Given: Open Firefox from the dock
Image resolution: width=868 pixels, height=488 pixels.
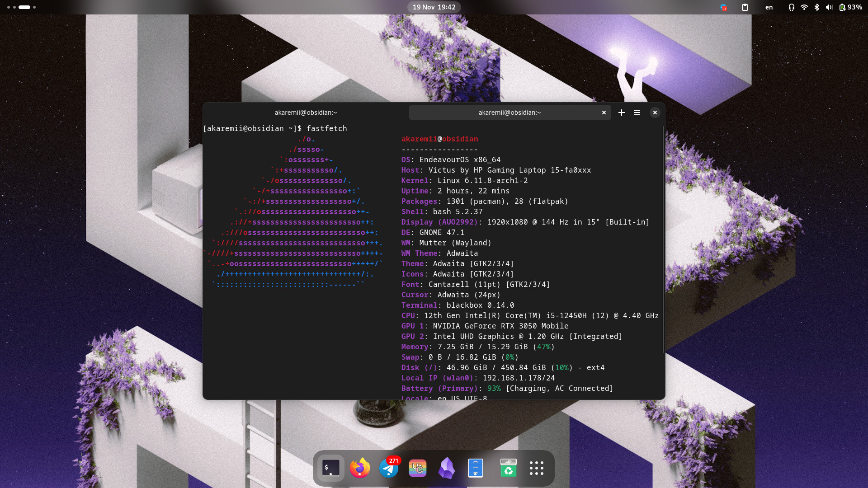Looking at the screenshot, I should coord(360,468).
